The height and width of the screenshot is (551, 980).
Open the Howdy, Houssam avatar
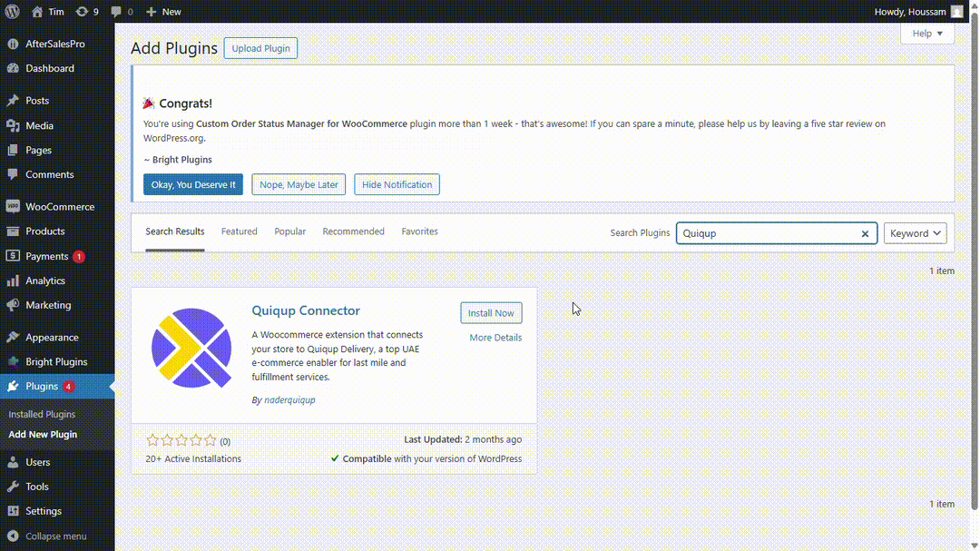point(957,11)
